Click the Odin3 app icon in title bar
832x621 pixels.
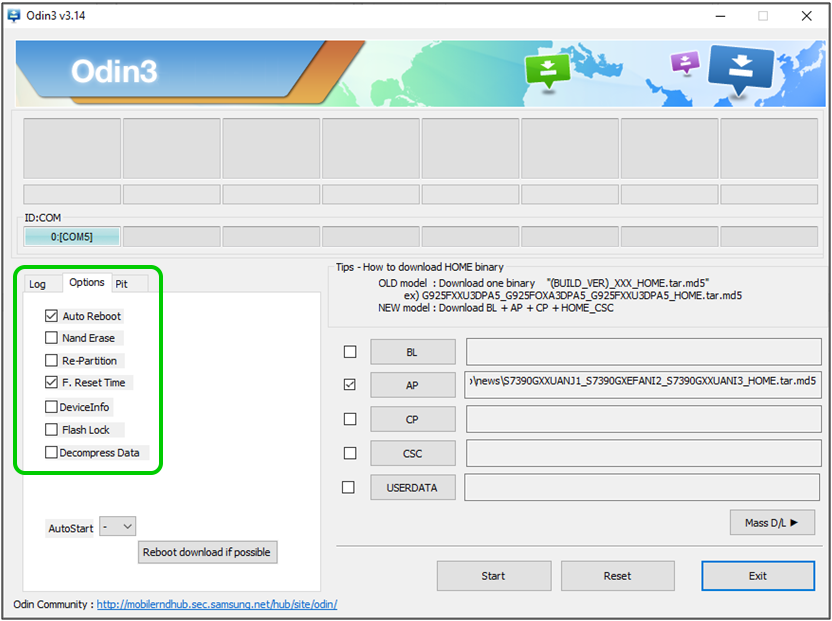tap(14, 15)
